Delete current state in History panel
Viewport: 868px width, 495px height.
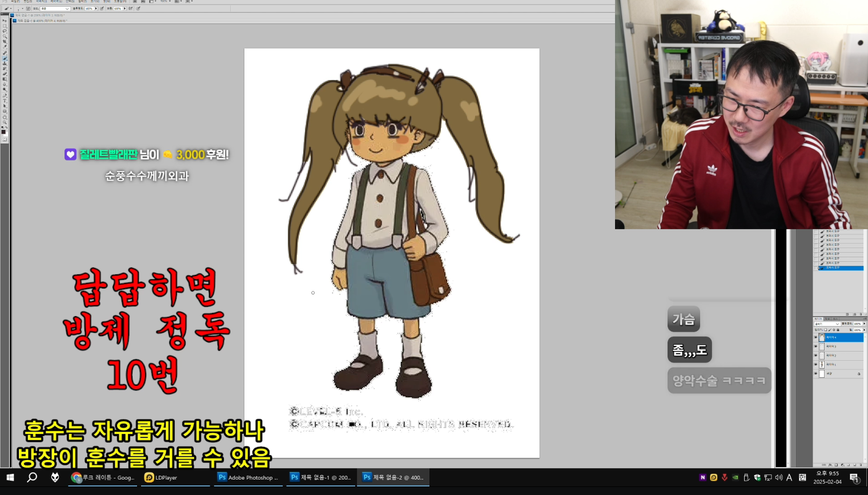coord(861,314)
